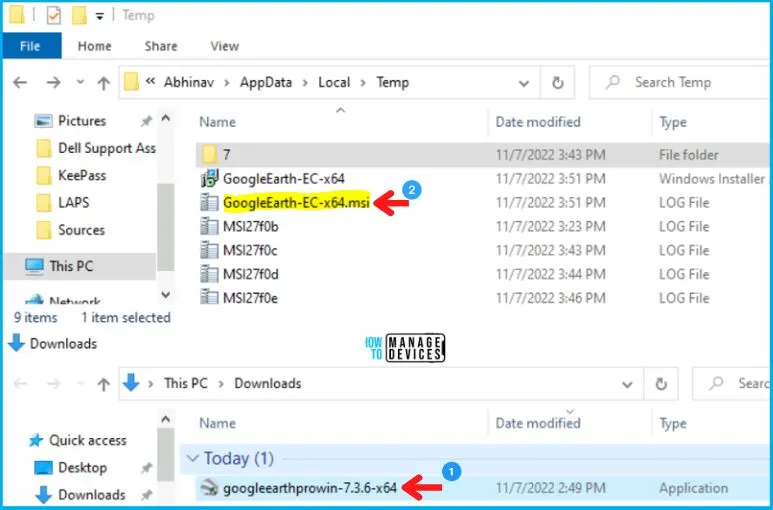Click the Temp breadcrumb segment

point(392,82)
